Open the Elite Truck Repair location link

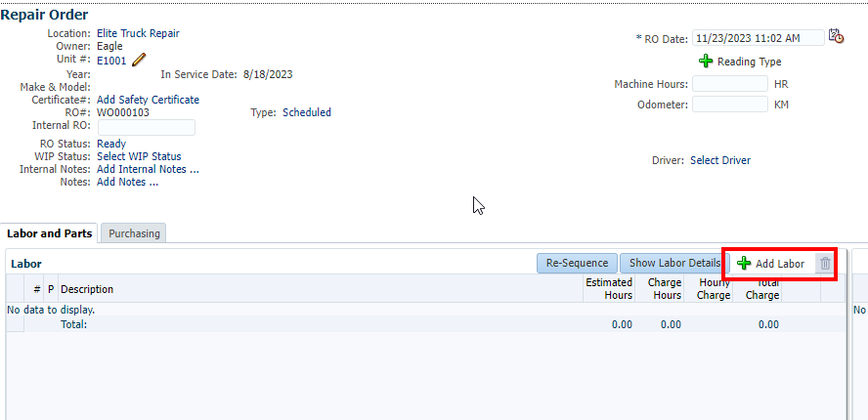[x=138, y=33]
